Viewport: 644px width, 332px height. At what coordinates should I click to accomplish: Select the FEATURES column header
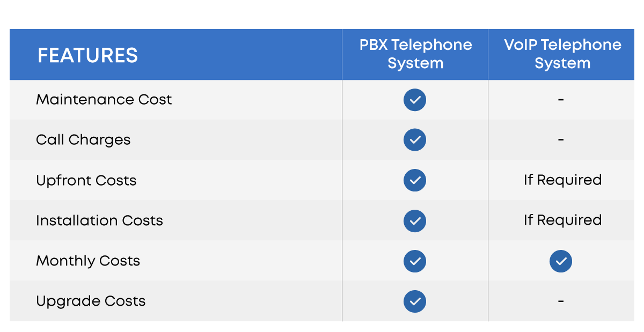point(87,55)
